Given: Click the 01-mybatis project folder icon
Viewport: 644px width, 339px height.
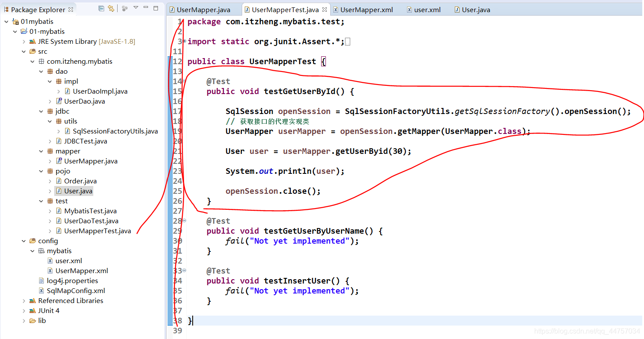Looking at the screenshot, I should tap(24, 32).
